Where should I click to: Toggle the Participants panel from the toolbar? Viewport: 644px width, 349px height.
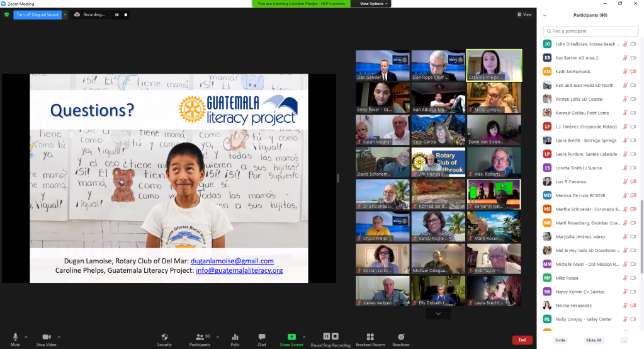click(200, 337)
